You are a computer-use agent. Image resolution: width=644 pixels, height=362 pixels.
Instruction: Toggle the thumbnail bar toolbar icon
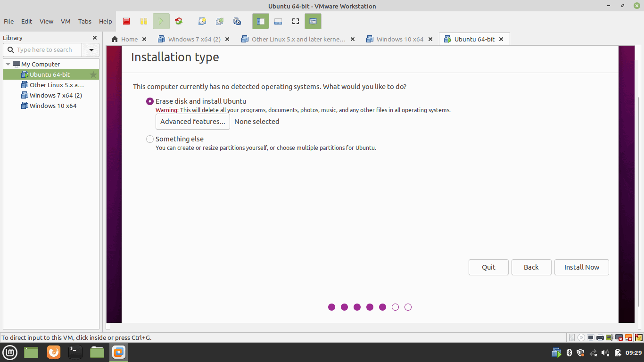pyautogui.click(x=278, y=21)
